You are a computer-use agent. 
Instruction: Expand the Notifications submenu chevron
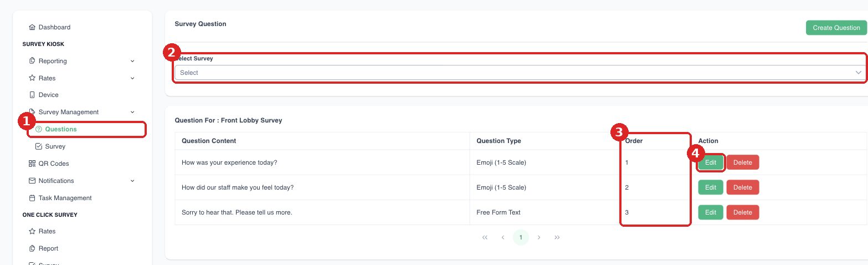pyautogui.click(x=132, y=181)
